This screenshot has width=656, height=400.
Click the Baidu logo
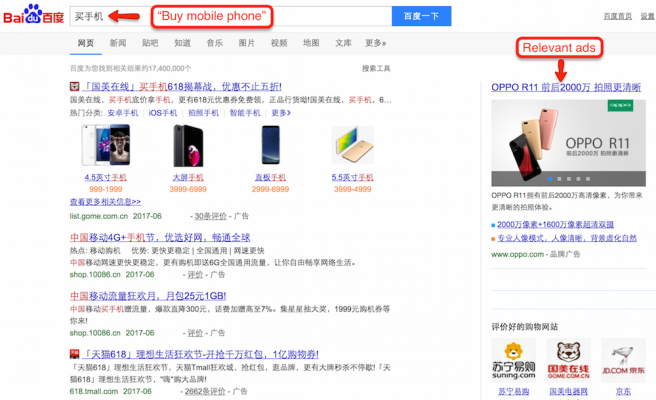33,15
